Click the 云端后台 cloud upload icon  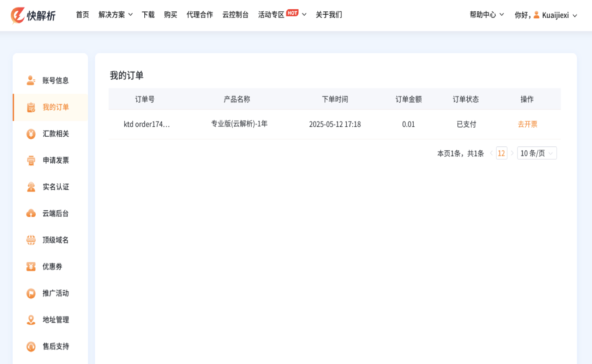[x=31, y=213]
